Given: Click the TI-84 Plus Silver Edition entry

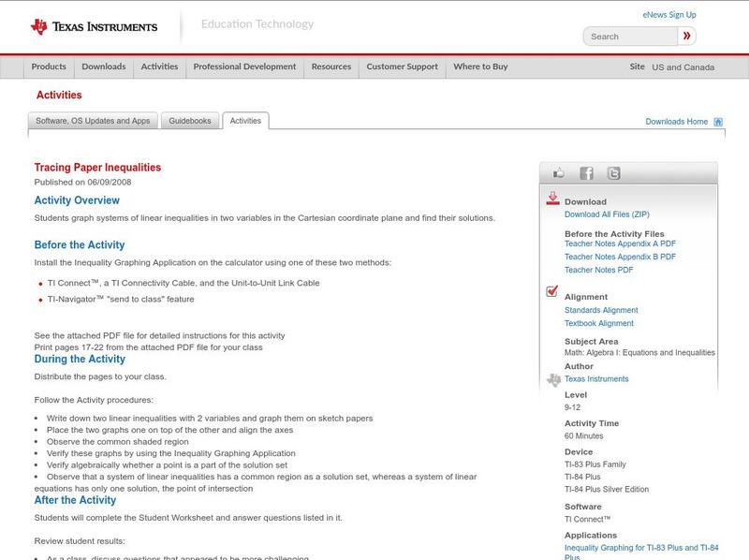Looking at the screenshot, I should (x=607, y=489).
